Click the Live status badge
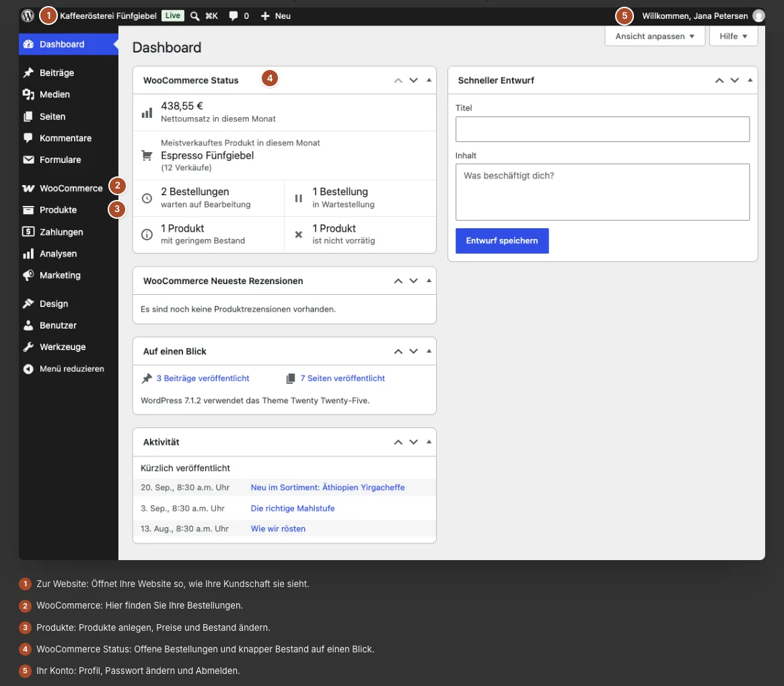The height and width of the screenshot is (686, 784). 172,15
